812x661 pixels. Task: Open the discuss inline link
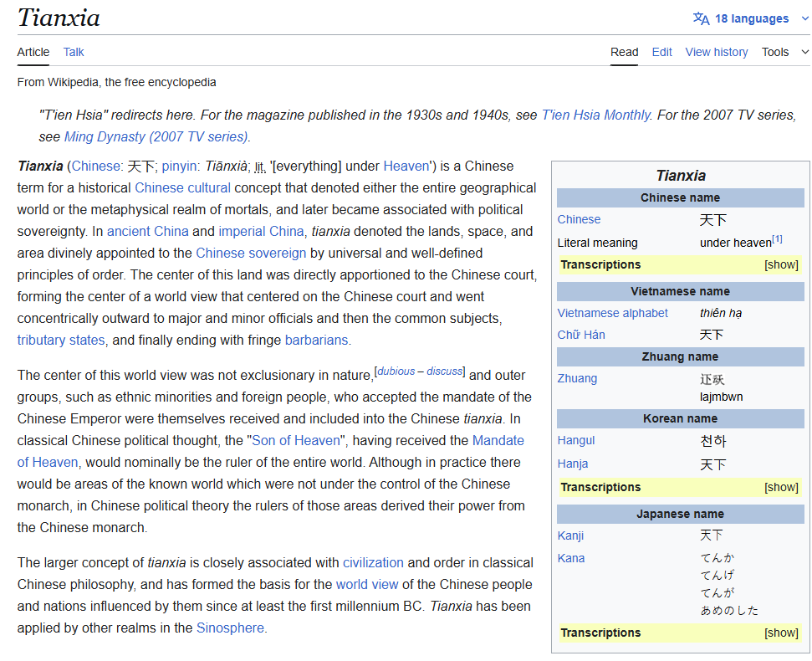tap(444, 371)
